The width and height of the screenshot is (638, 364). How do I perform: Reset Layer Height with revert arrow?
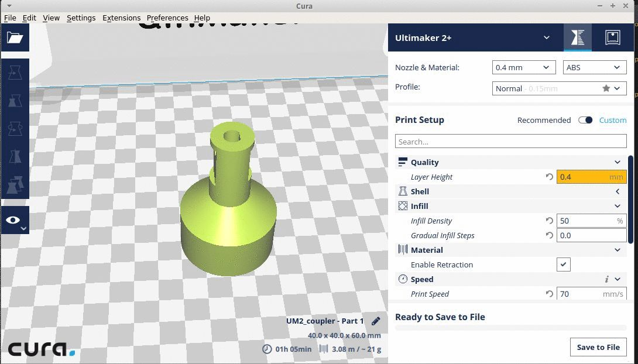coord(549,177)
